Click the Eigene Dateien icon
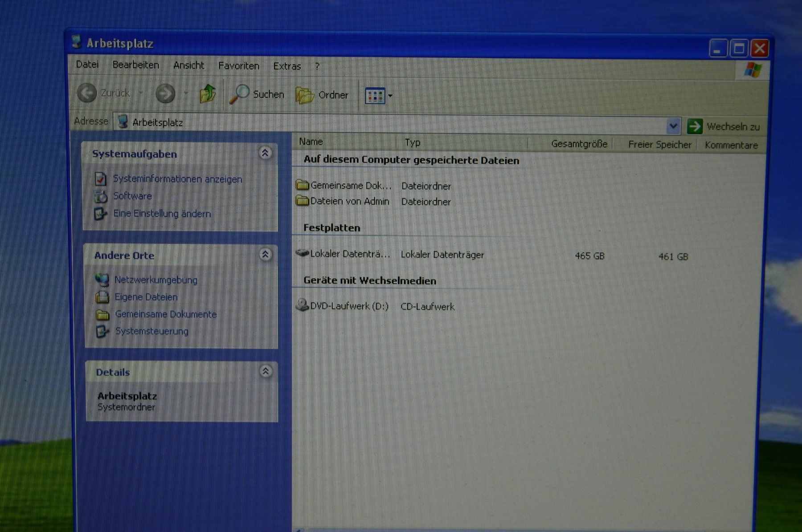 (102, 296)
